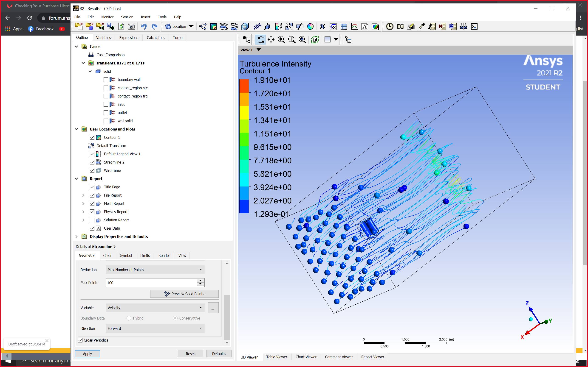Uncheck the Streamline 2 visibility checkbox
Image resolution: width=588 pixels, height=367 pixels.
pos(92,162)
